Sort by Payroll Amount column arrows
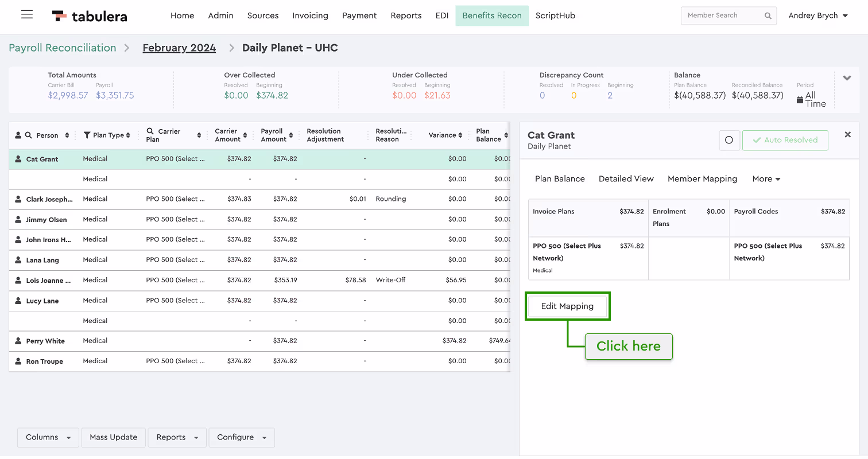This screenshot has width=868, height=459. click(291, 135)
